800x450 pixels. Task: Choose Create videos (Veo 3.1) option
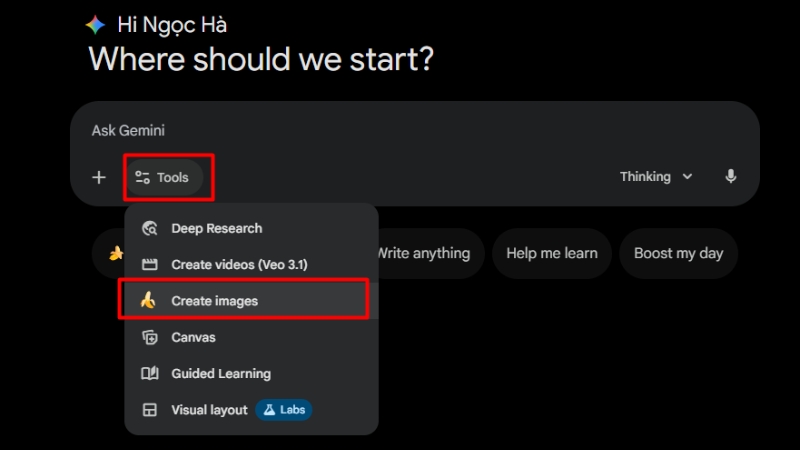(x=239, y=265)
